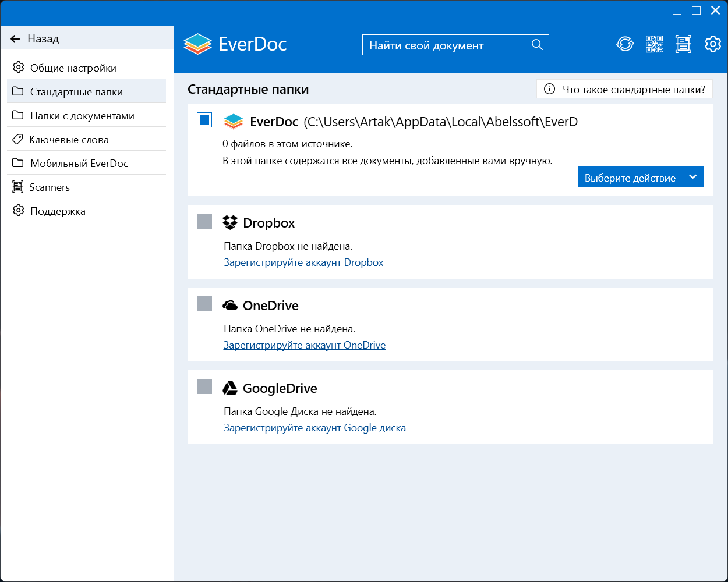The width and height of the screenshot is (728, 582).
Task: Open 'Ключевые слова' in sidebar
Action: pyautogui.click(x=69, y=140)
